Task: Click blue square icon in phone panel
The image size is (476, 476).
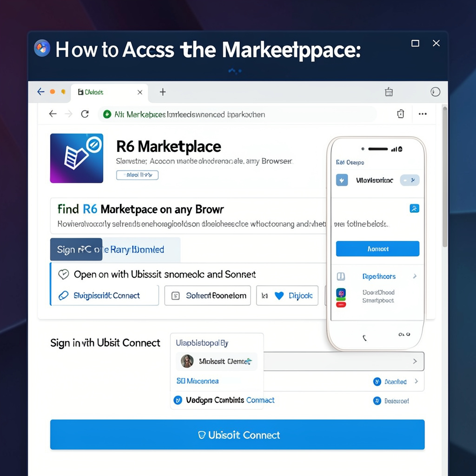Action: pyautogui.click(x=414, y=208)
